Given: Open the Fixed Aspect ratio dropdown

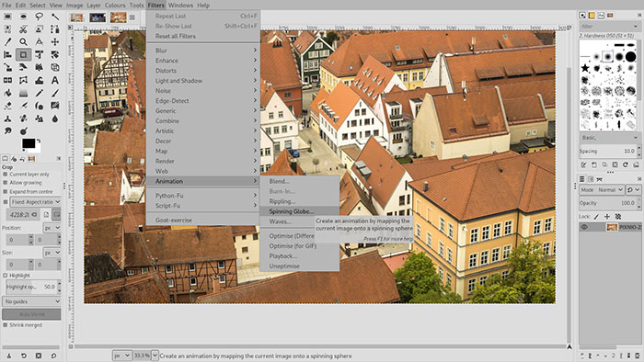Looking at the screenshot, I should coord(35,202).
